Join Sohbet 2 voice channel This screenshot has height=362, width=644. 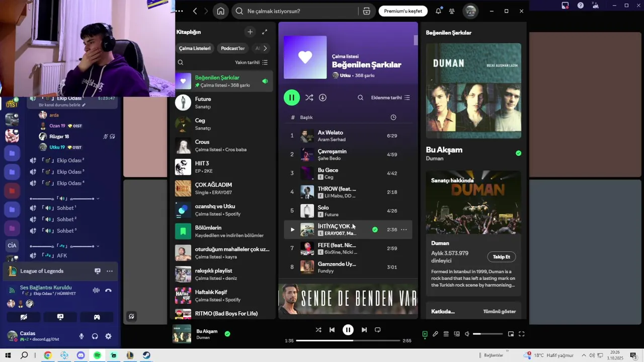coord(66,219)
